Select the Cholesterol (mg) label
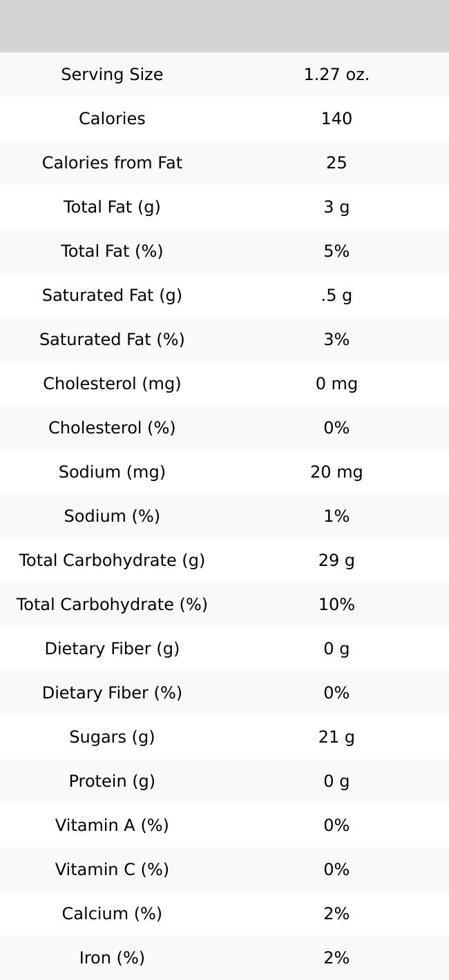This screenshot has height=980, width=449. pyautogui.click(x=112, y=384)
